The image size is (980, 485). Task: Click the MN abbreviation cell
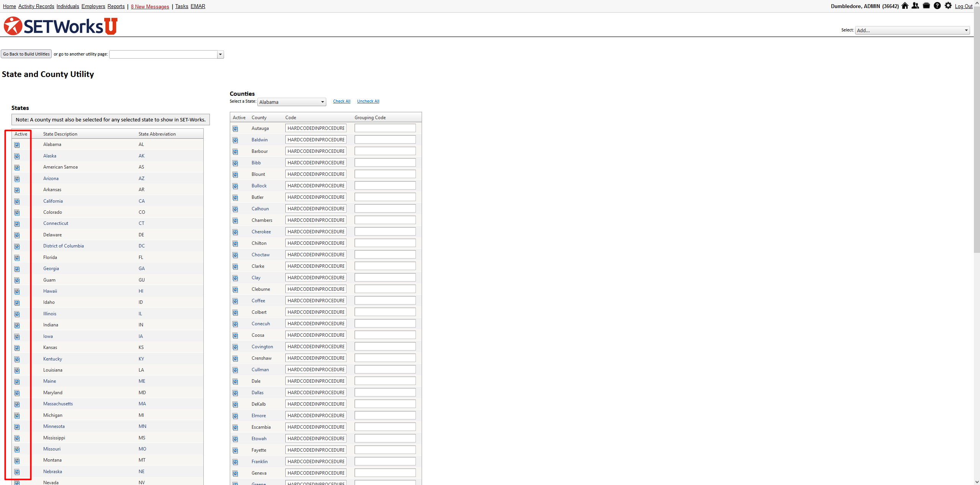[142, 426]
